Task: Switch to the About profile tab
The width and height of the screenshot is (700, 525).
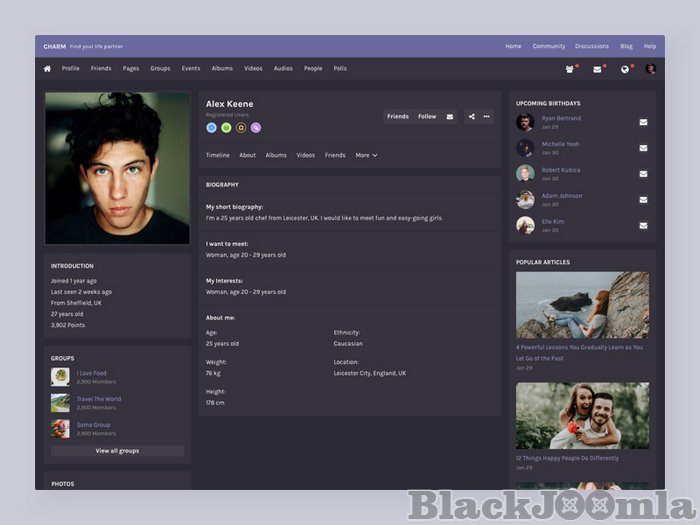Action: click(x=247, y=155)
